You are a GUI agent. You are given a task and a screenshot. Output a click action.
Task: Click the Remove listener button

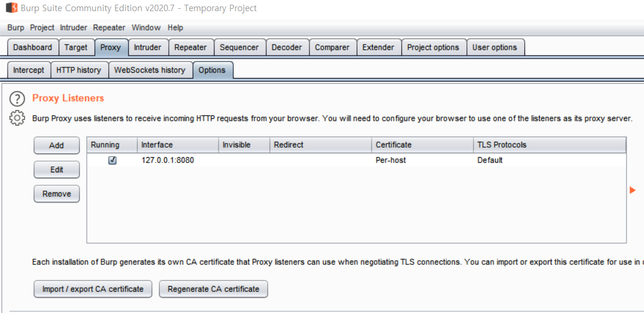point(57,194)
